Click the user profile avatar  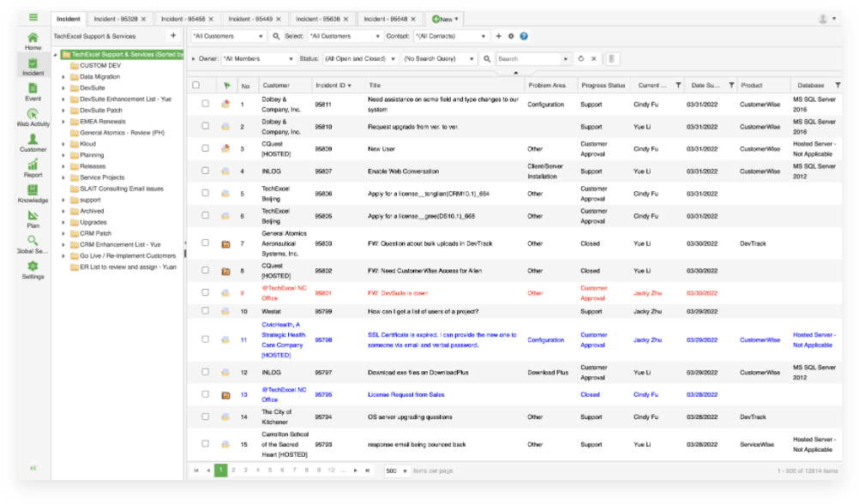823,19
